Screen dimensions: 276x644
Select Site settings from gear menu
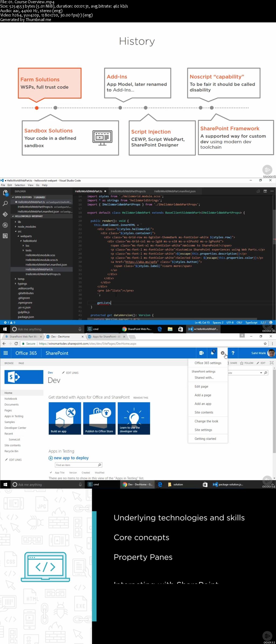click(x=203, y=430)
